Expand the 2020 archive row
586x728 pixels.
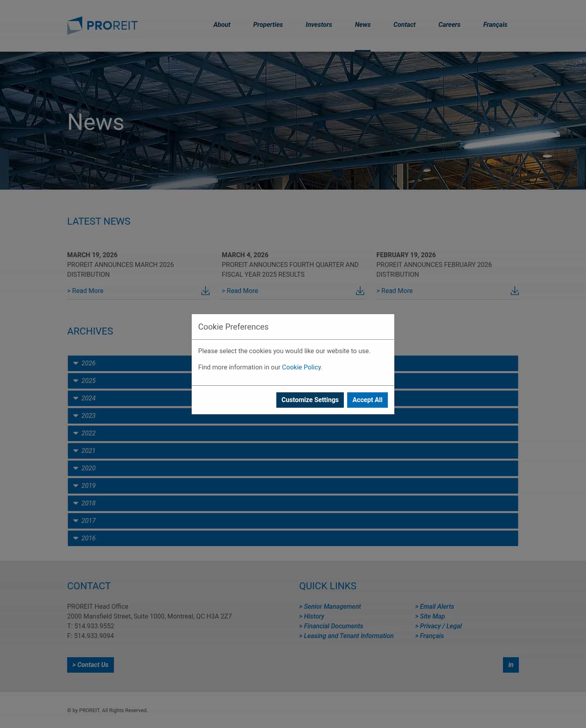(x=293, y=468)
